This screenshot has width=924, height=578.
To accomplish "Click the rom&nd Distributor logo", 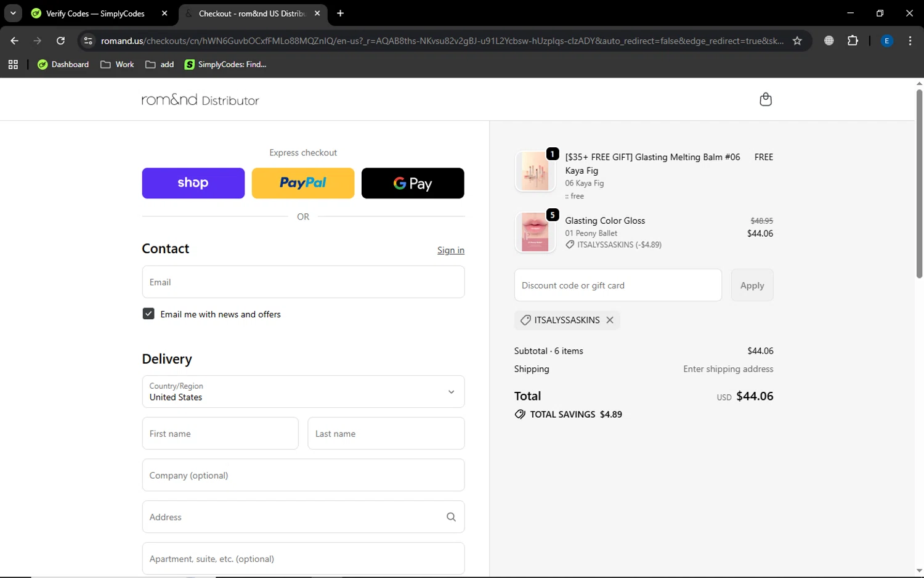I will pos(200,100).
